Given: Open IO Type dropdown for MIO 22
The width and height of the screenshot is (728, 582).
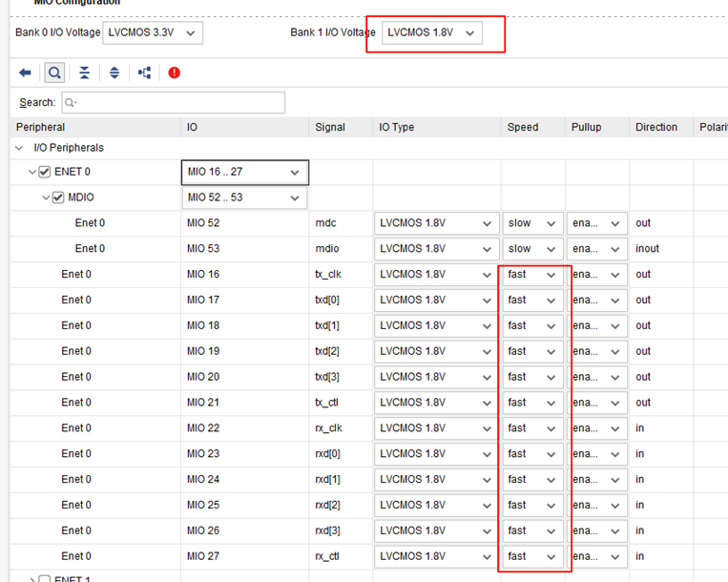Looking at the screenshot, I should [436, 428].
